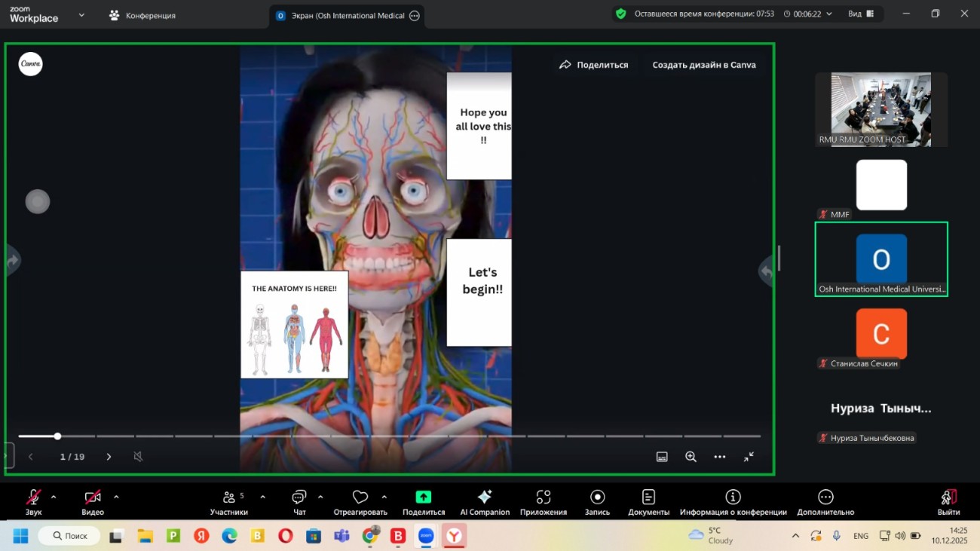Open the Zoom Apps panel via Приложения icon
This screenshot has height=551, width=980.
point(544,497)
